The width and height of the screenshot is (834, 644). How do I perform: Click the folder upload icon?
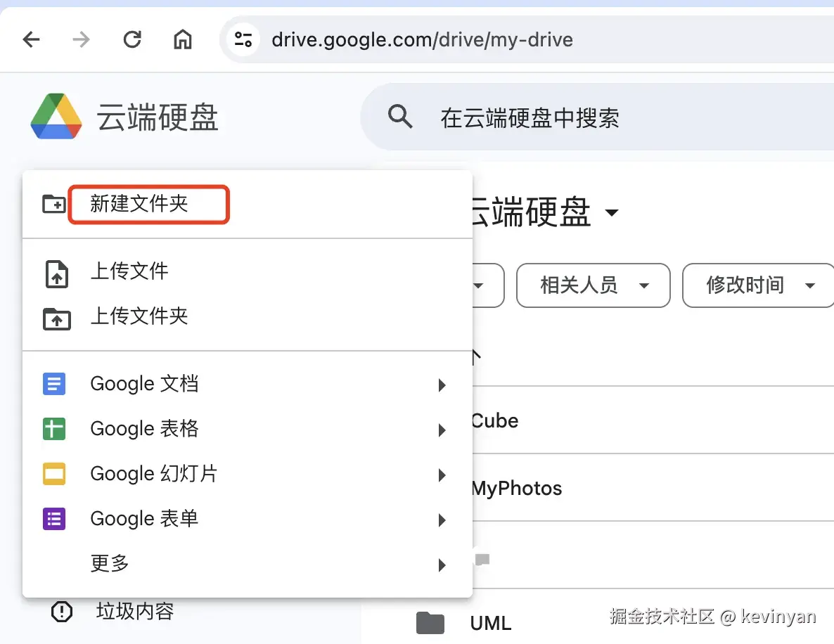pos(56,318)
